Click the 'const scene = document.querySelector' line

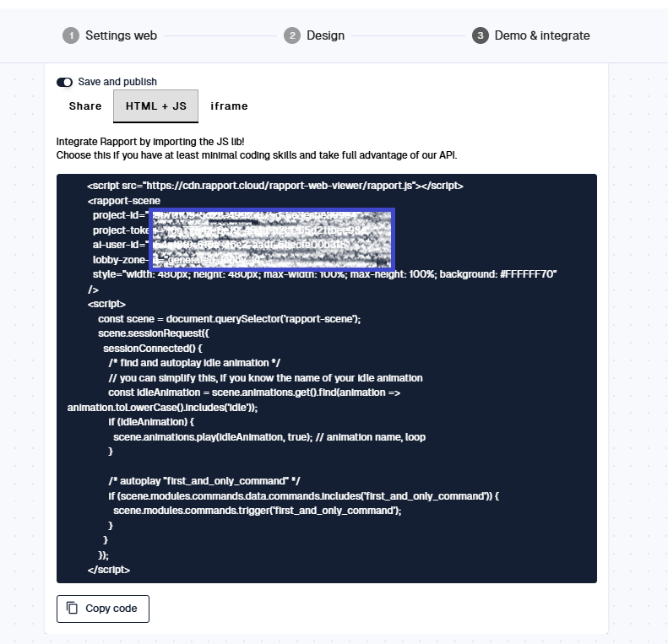pos(229,319)
